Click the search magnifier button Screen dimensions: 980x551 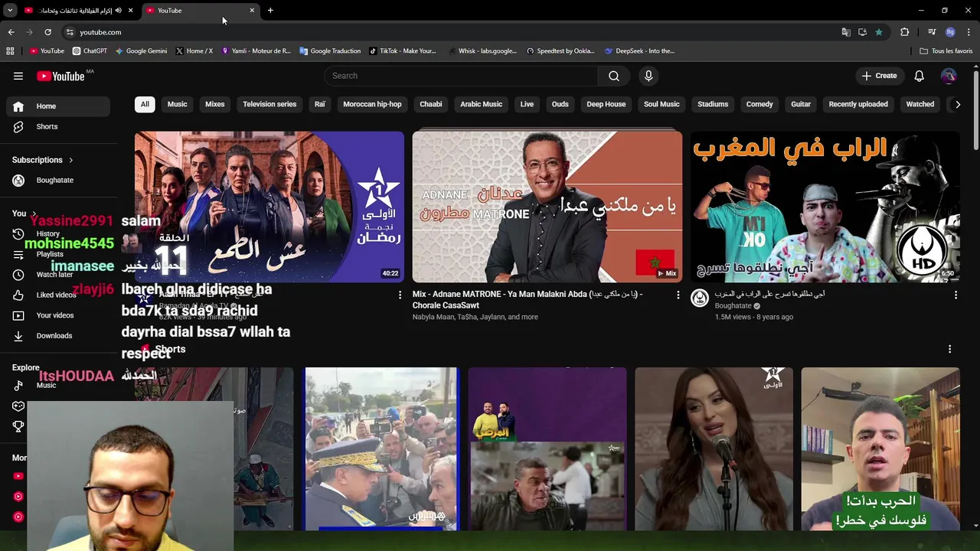614,76
